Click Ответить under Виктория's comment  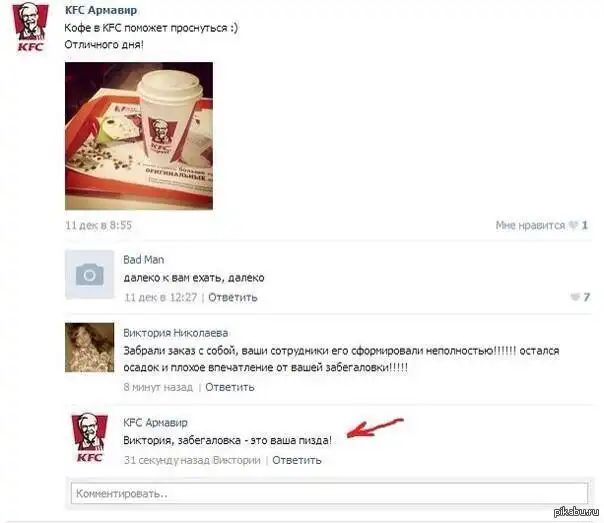pyautogui.click(x=230, y=387)
